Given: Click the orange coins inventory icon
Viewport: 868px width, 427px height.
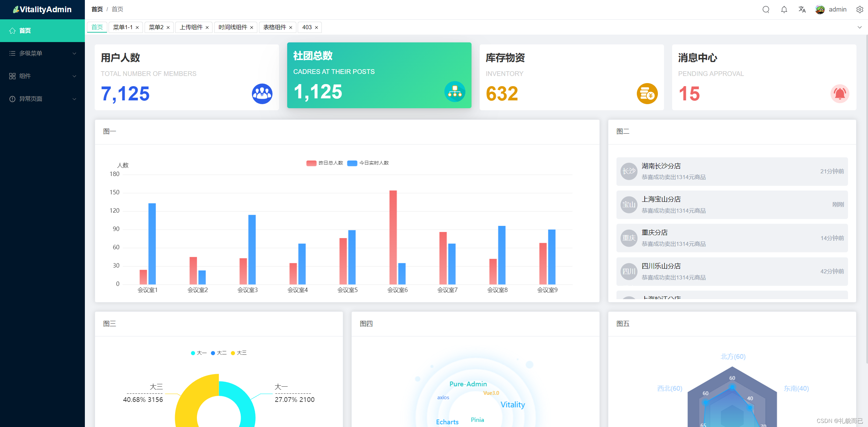Looking at the screenshot, I should (x=647, y=94).
